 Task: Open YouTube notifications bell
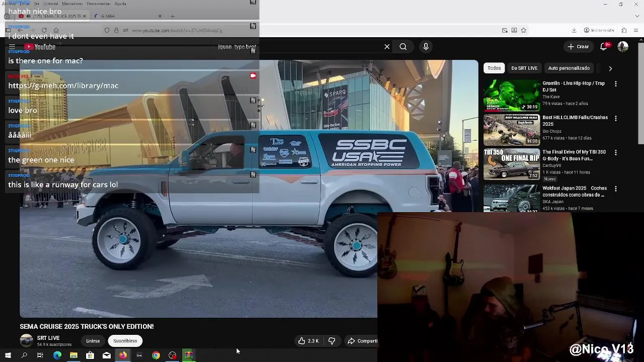click(x=604, y=47)
